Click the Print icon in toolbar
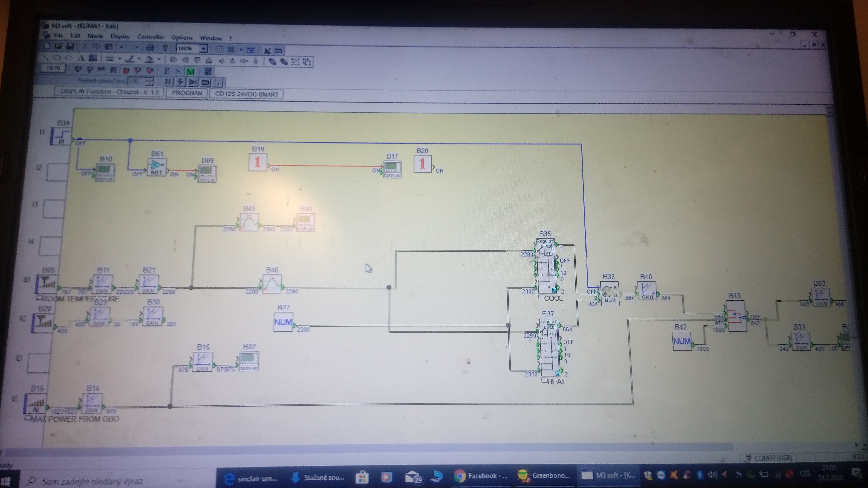The height and width of the screenshot is (488, 868). [151, 47]
